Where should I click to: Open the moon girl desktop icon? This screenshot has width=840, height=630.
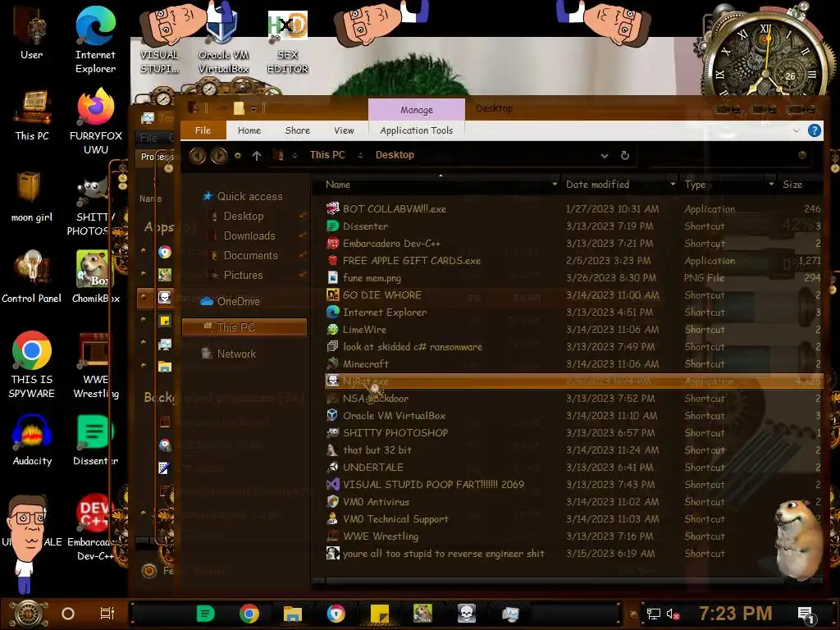point(32,195)
